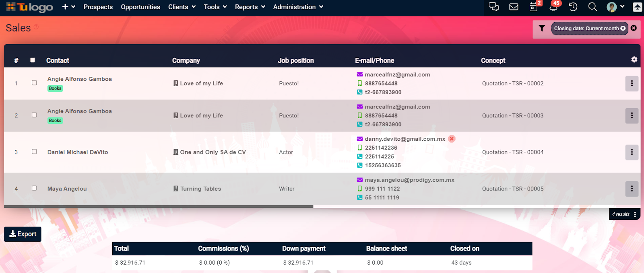Click phone icon beside 15256363635
Screen dimensions: 644x273
(x=360, y=165)
